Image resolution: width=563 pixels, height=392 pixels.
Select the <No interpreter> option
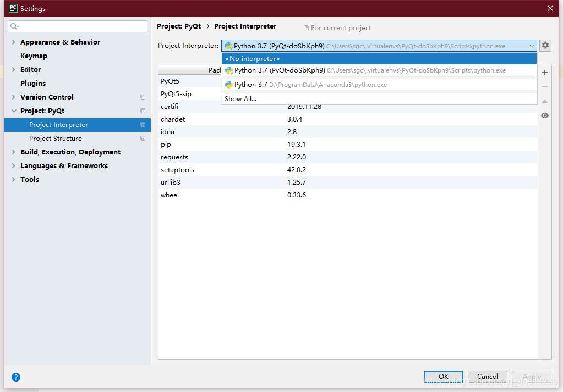(379, 58)
